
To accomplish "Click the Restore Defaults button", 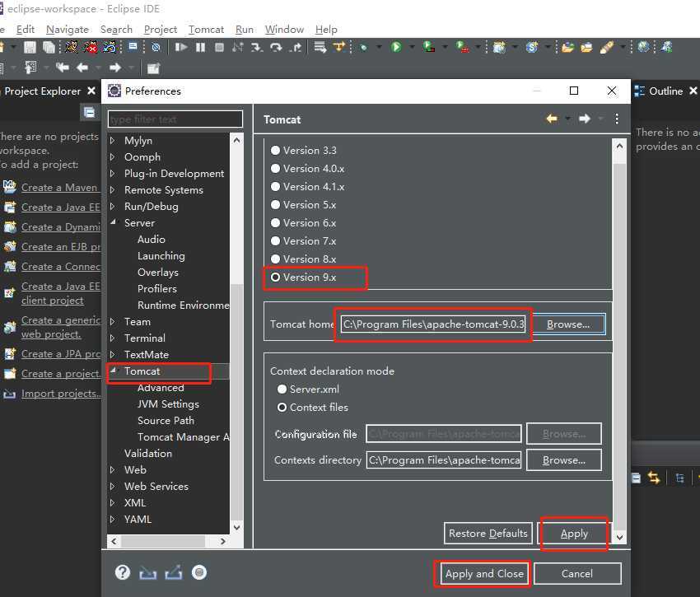I will click(488, 533).
